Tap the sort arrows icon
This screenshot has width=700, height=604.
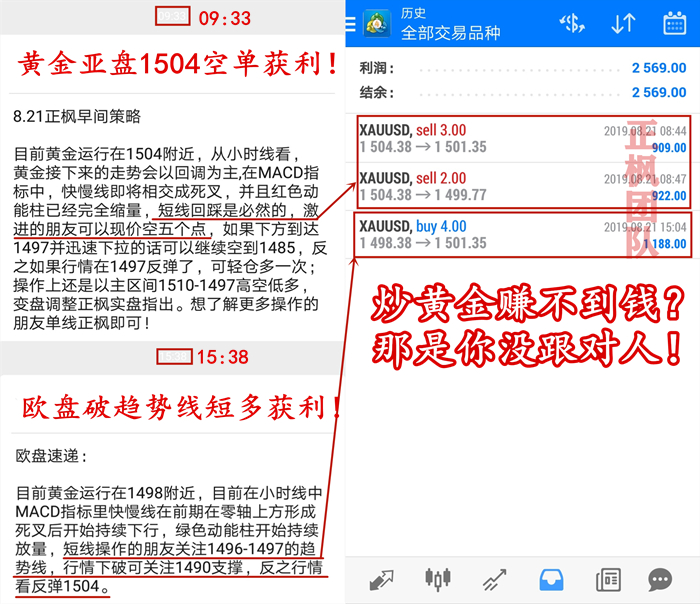(623, 23)
